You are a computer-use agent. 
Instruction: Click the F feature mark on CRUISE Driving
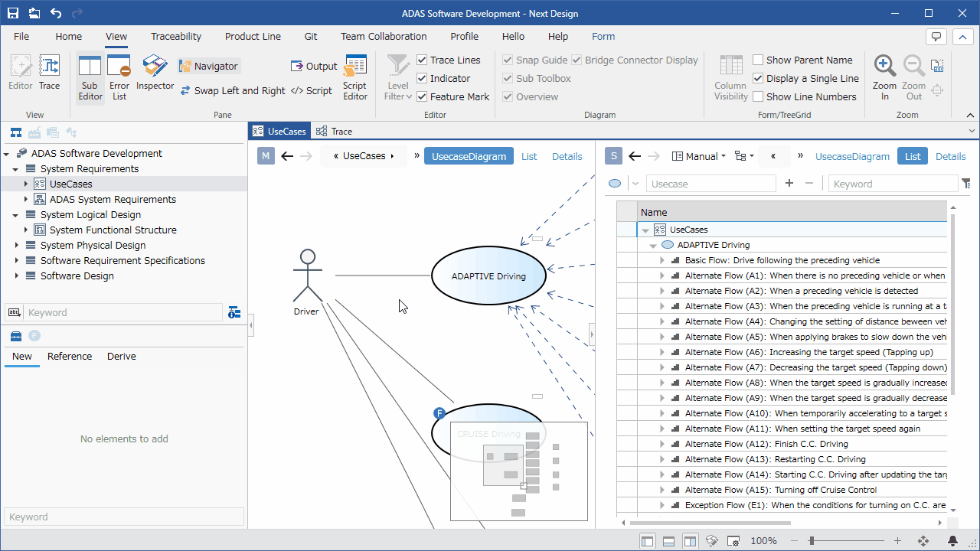[439, 413]
